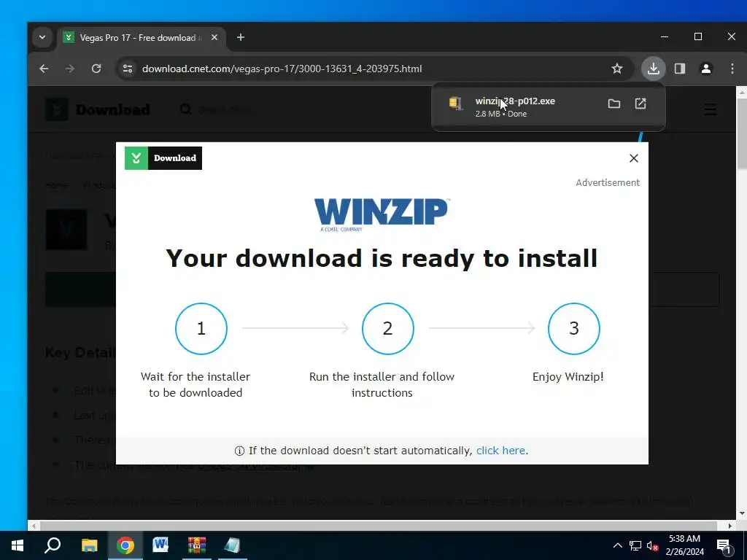Show winzip28-p012.exe in folder
747x560 pixels.
614,104
